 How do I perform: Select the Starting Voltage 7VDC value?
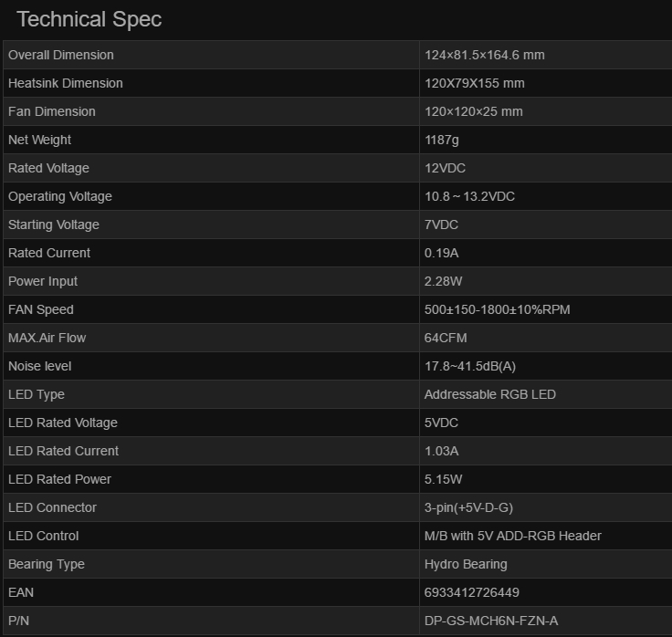click(441, 225)
